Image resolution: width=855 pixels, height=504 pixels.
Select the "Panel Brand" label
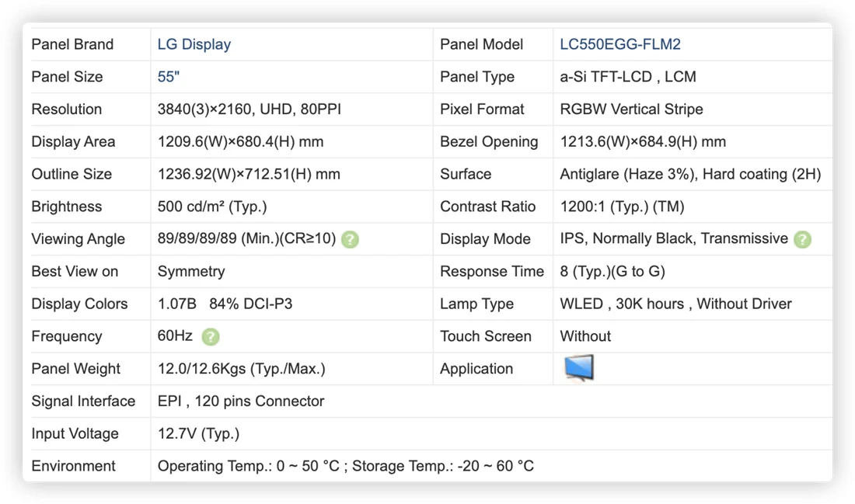point(72,44)
